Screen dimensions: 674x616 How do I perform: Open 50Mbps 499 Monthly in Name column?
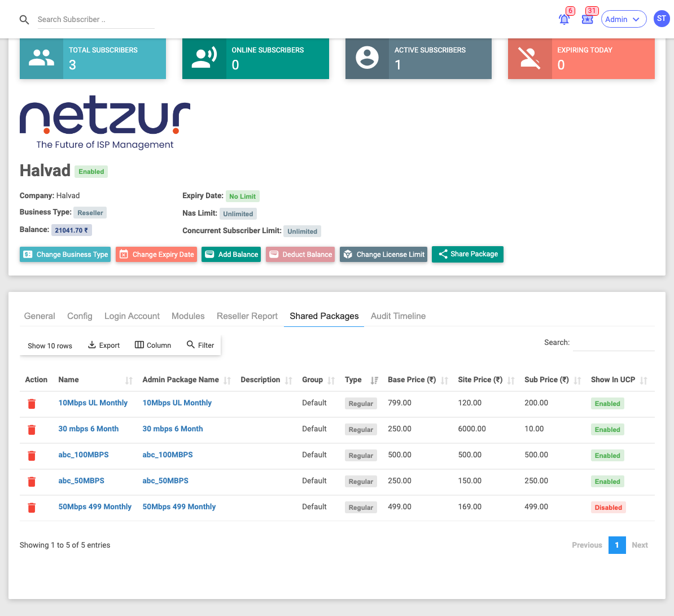click(95, 507)
